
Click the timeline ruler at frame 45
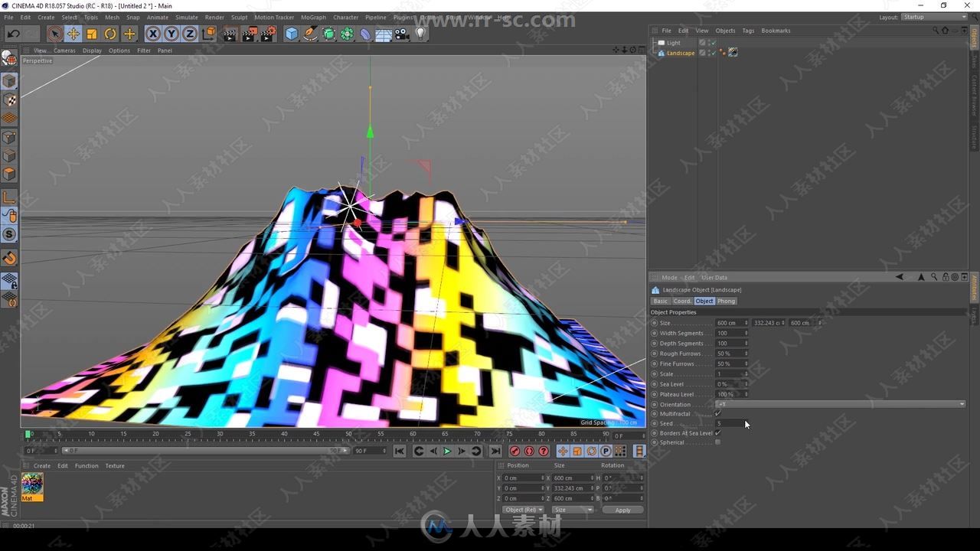[x=316, y=434]
